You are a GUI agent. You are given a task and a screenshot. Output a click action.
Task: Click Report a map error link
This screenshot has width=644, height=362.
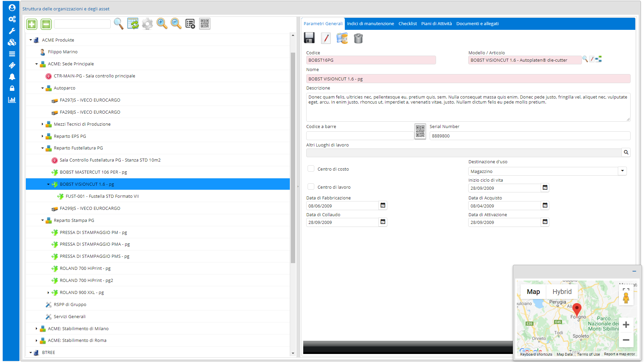click(620, 354)
